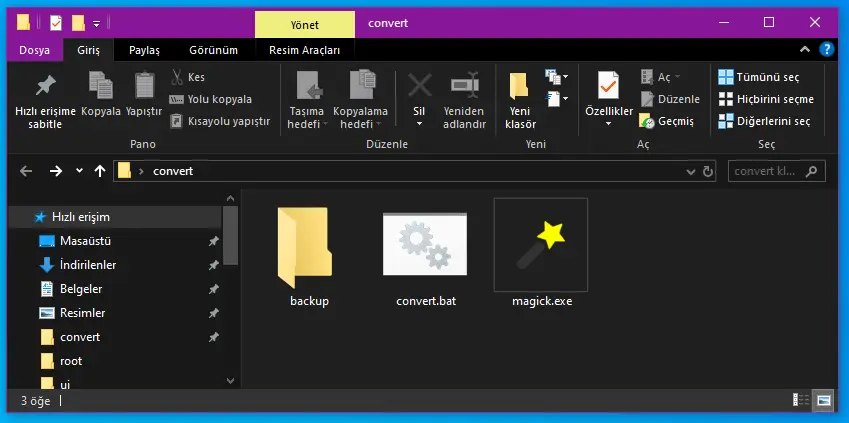Screen dimensions: 849x423
Task: Switch to large icons view in status bar
Action: [x=824, y=400]
